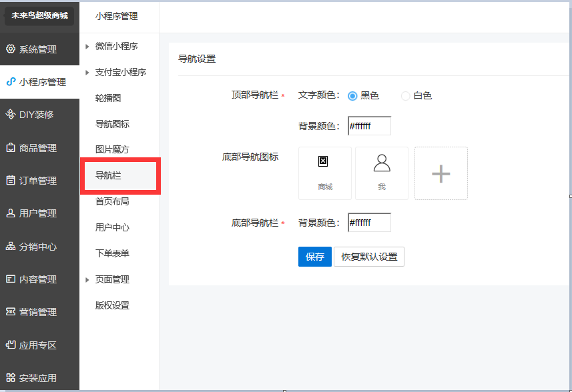Click the 营销管理 ticket icon

coord(10,312)
